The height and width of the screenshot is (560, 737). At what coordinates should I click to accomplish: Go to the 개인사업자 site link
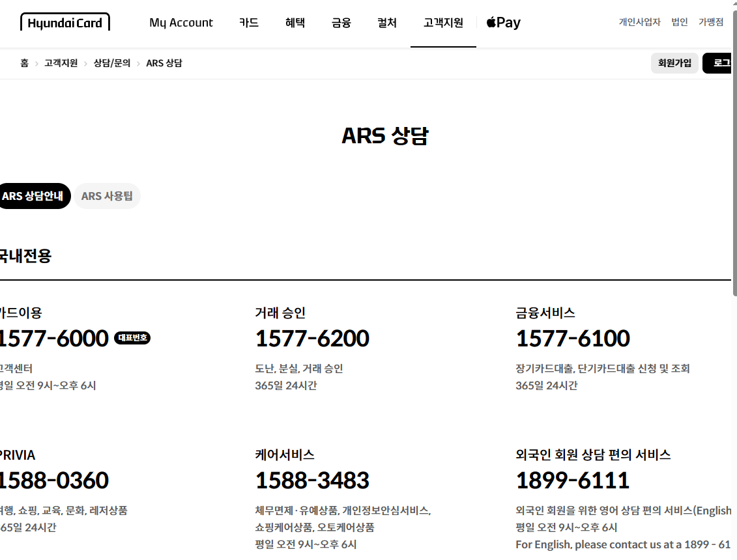[x=640, y=22]
